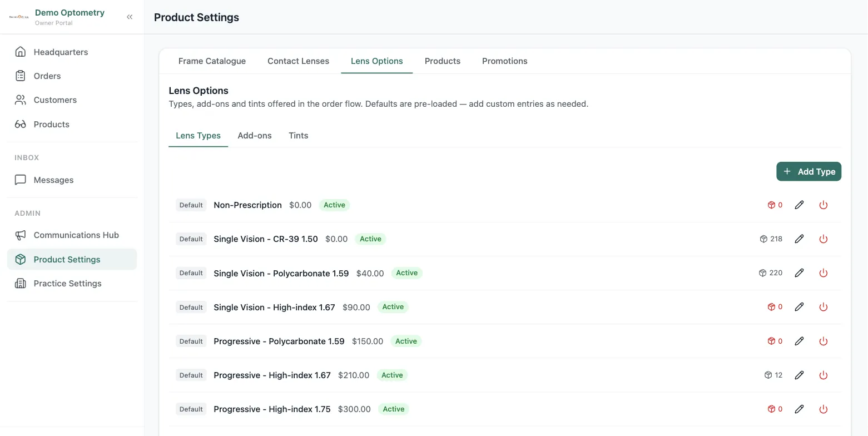
Task: Open Practice Settings
Action: pyautogui.click(x=72, y=284)
